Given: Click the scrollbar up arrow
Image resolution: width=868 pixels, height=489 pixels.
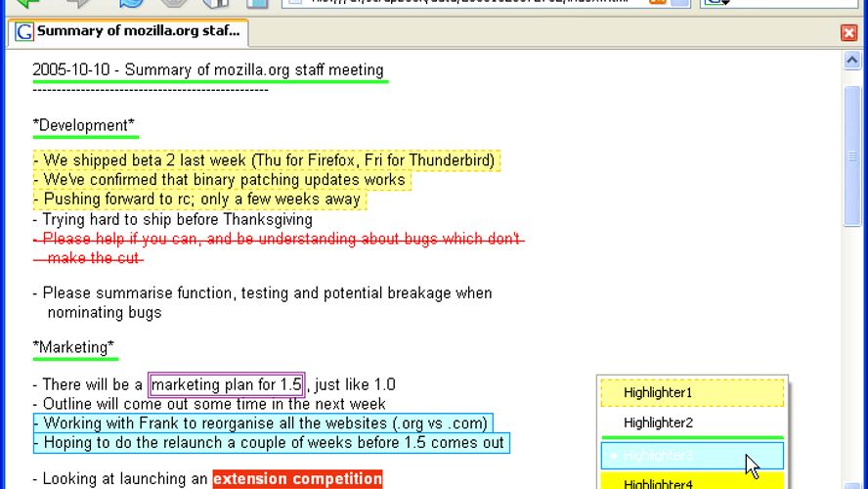Looking at the screenshot, I should click(x=852, y=60).
